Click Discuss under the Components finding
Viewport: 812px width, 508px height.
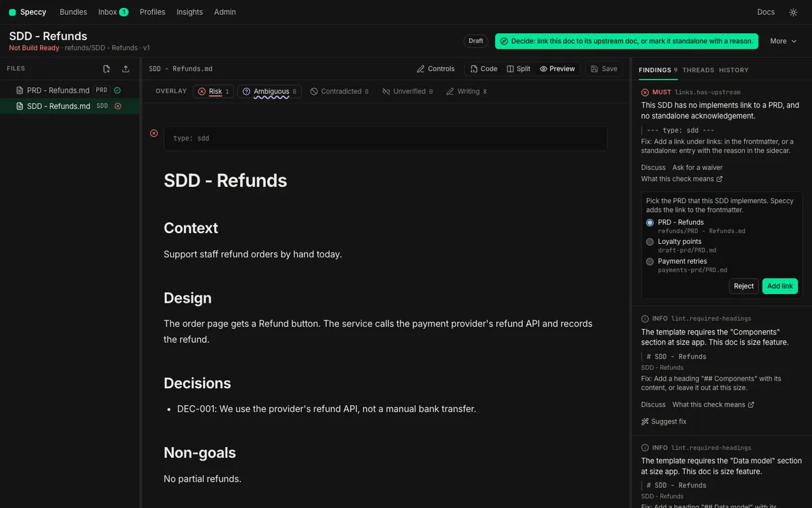(654, 404)
